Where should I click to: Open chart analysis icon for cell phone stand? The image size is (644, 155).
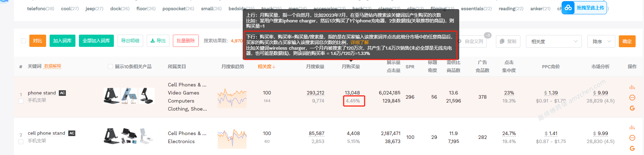(632, 127)
